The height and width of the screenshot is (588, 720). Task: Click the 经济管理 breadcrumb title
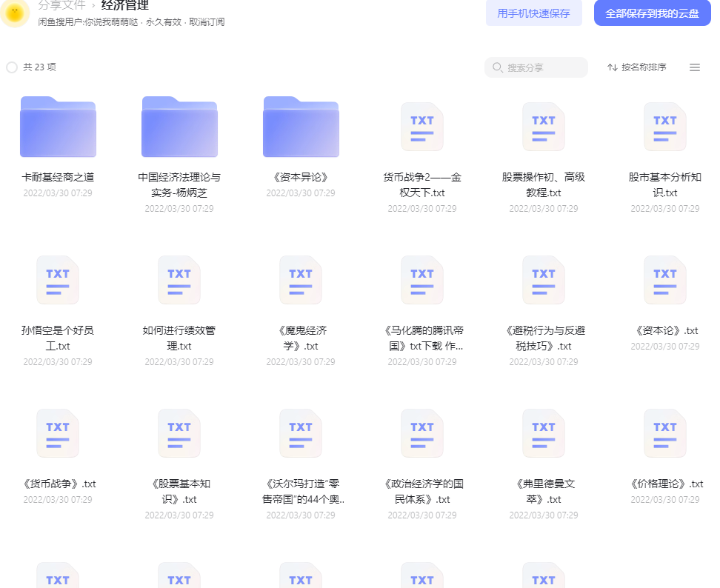click(x=125, y=5)
